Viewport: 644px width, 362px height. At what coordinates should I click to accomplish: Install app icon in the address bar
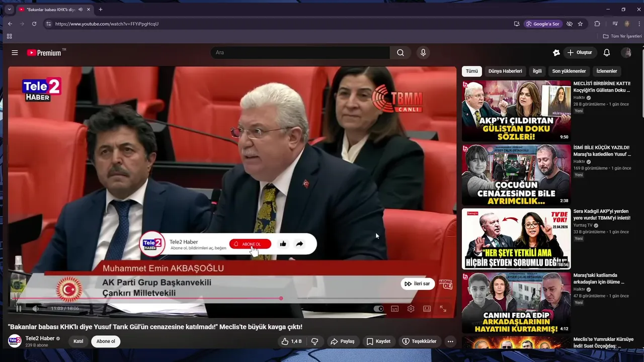tap(517, 24)
